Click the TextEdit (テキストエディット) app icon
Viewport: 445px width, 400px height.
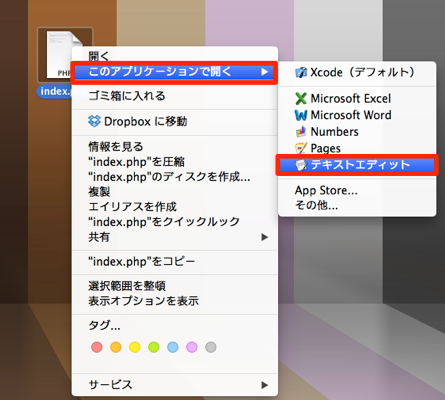click(x=301, y=165)
